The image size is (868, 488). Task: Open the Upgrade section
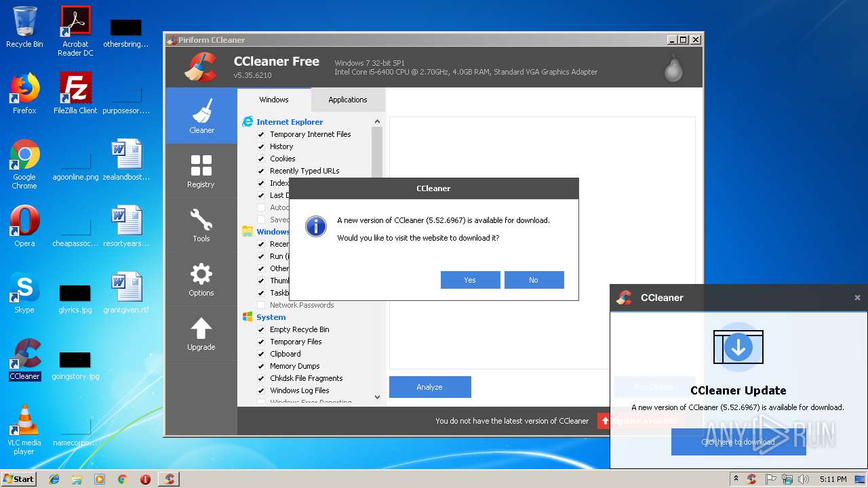(201, 333)
